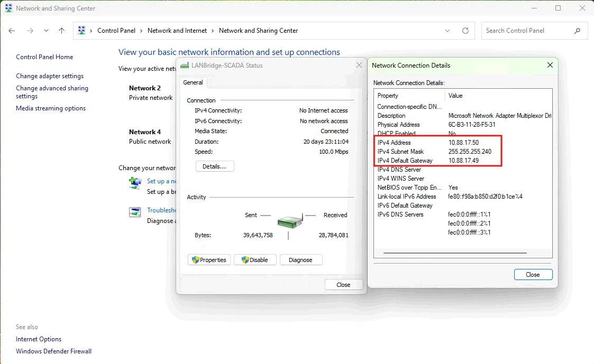The height and width of the screenshot is (364, 594).
Task: Click the Troubleshoot problems icon
Action: [135, 212]
